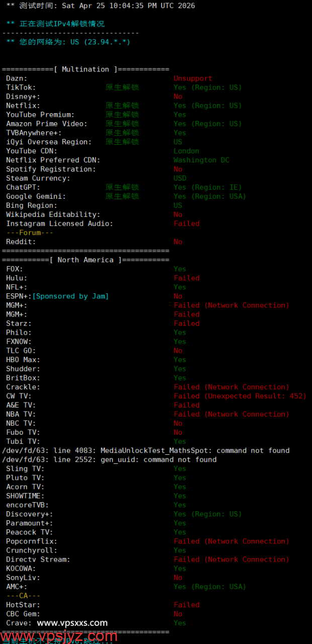312x644 pixels.
Task: Select the "encoreTVB:" label
Action: [x=27, y=505]
